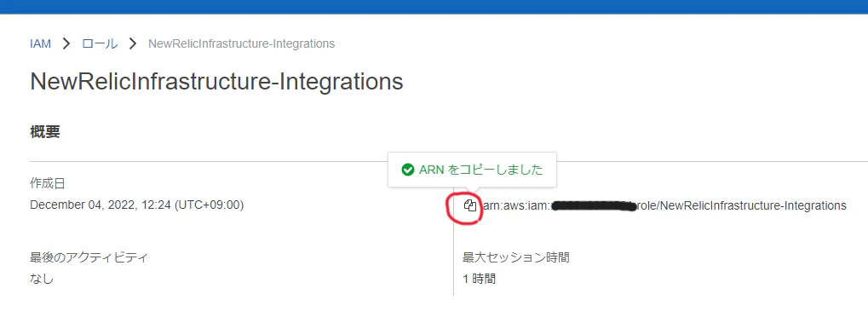The image size is (868, 323).
Task: Go to the ロール breadcrumb link
Action: coord(100,43)
